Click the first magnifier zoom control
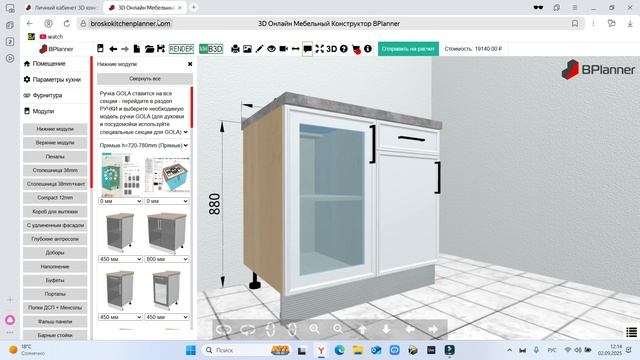The height and width of the screenshot is (360, 640). (x=314, y=329)
